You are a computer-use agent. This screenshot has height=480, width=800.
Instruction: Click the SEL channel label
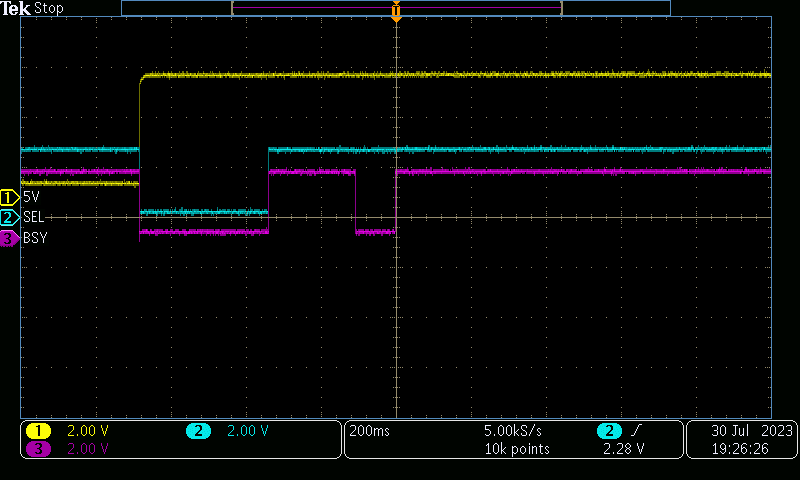click(x=34, y=217)
